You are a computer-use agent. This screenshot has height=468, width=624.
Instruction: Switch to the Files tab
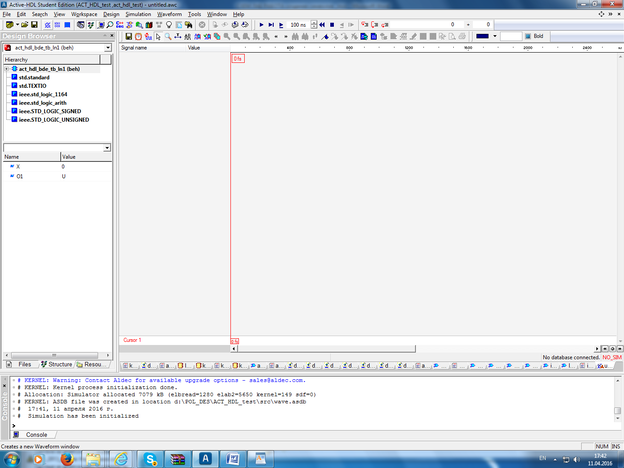[20, 365]
